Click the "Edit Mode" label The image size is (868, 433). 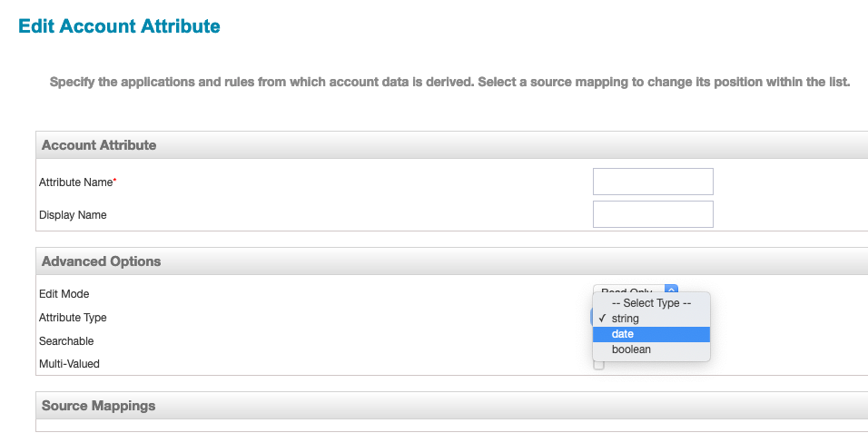(x=64, y=294)
